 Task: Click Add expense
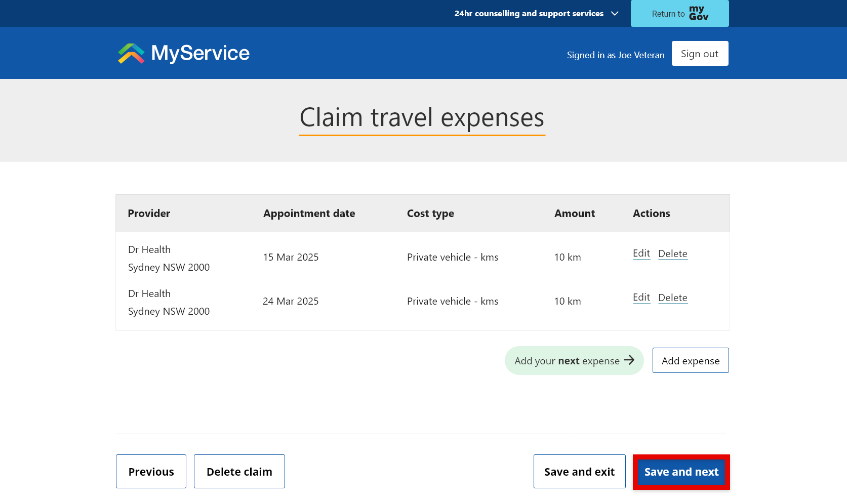(690, 360)
